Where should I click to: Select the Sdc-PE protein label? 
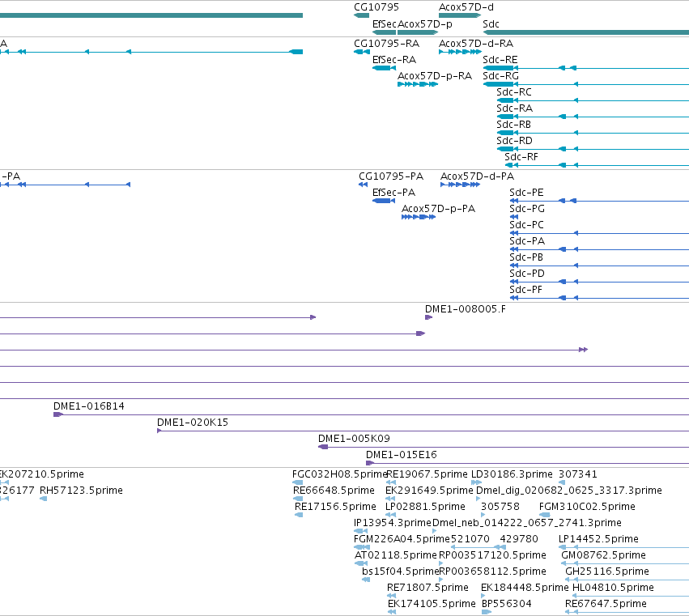click(526, 193)
